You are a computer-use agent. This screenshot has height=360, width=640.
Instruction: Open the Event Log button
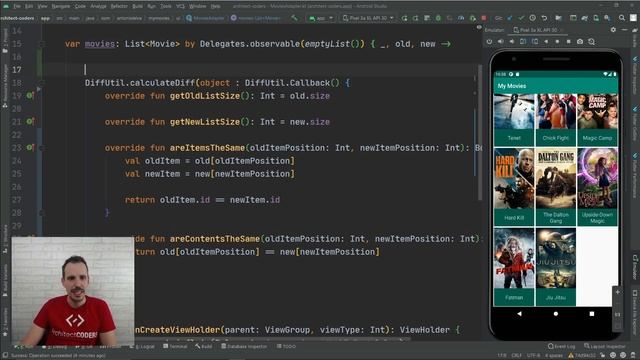pos(561,347)
